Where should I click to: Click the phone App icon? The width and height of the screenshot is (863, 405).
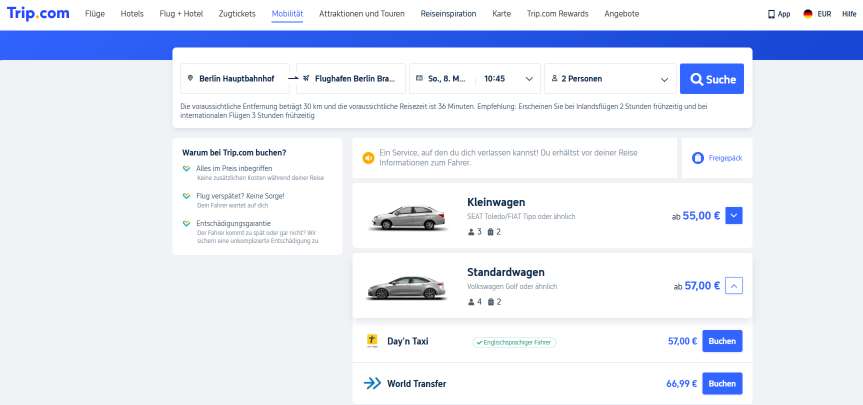pos(771,14)
